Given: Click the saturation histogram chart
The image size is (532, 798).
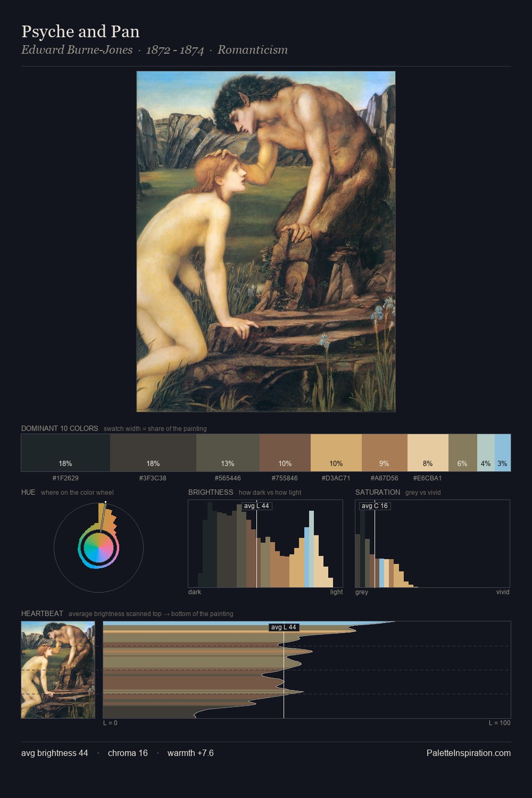Looking at the screenshot, I should [433, 544].
